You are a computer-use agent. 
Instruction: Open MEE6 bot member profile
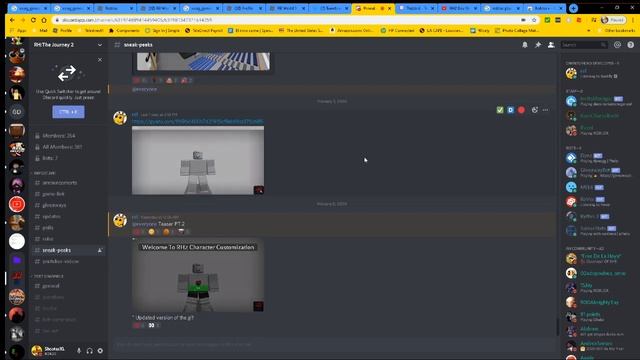(x=599, y=187)
